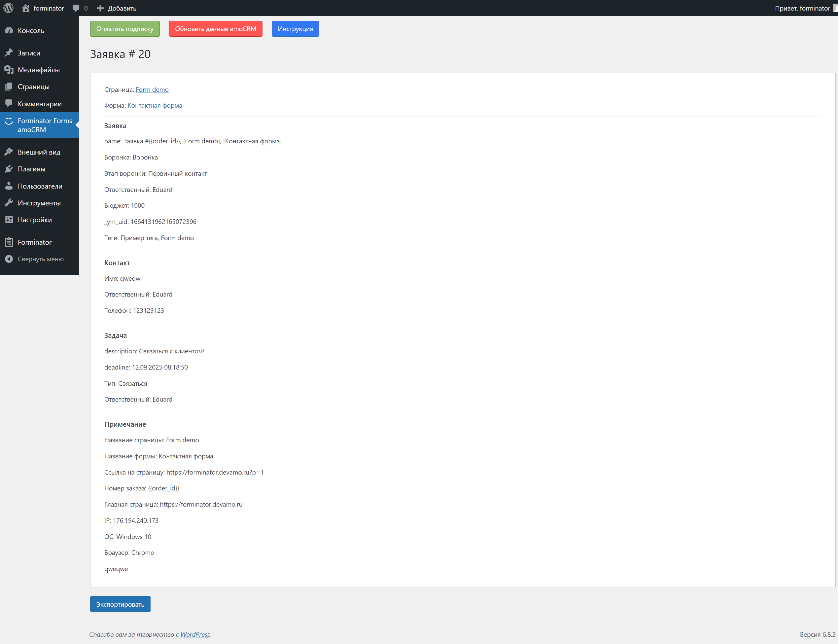This screenshot has width=838, height=644.
Task: Click the collapse menu arrow icon
Action: pyautogui.click(x=9, y=259)
